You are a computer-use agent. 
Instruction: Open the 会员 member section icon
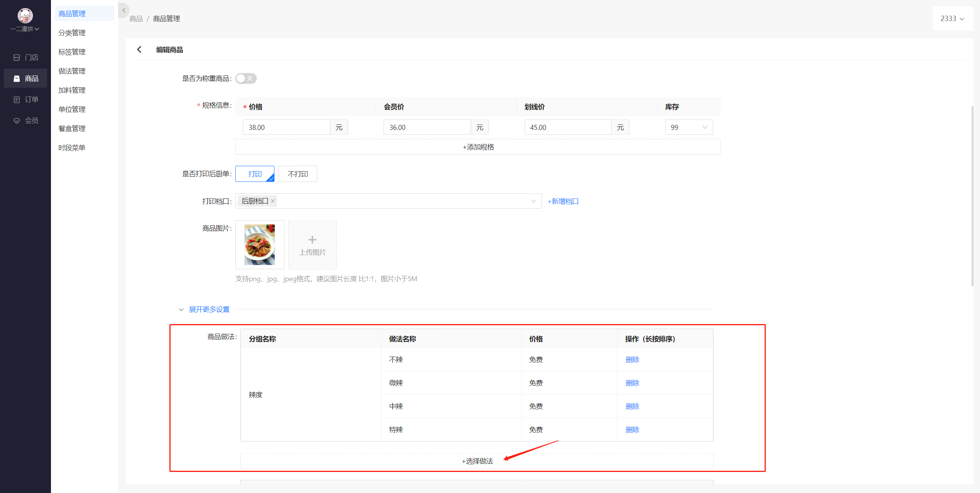(x=16, y=121)
